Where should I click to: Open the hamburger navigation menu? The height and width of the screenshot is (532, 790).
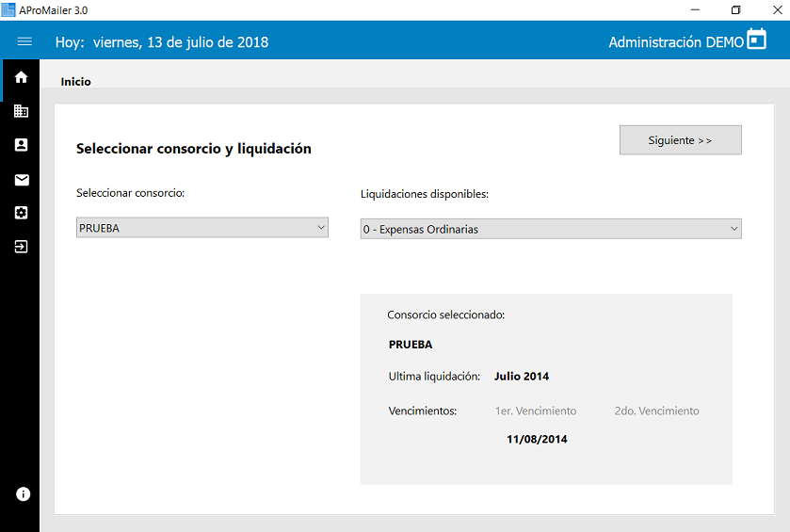tap(24, 41)
